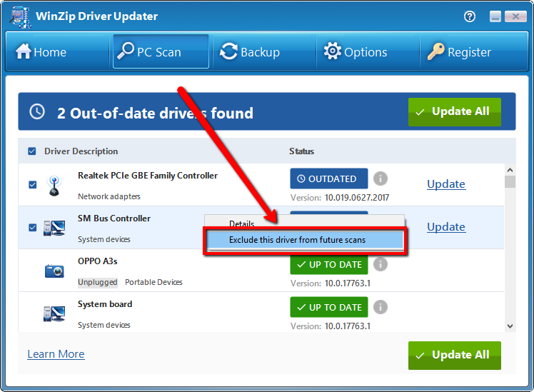Open info icon for OPPO A3s
The width and height of the screenshot is (534, 392).
(381, 264)
